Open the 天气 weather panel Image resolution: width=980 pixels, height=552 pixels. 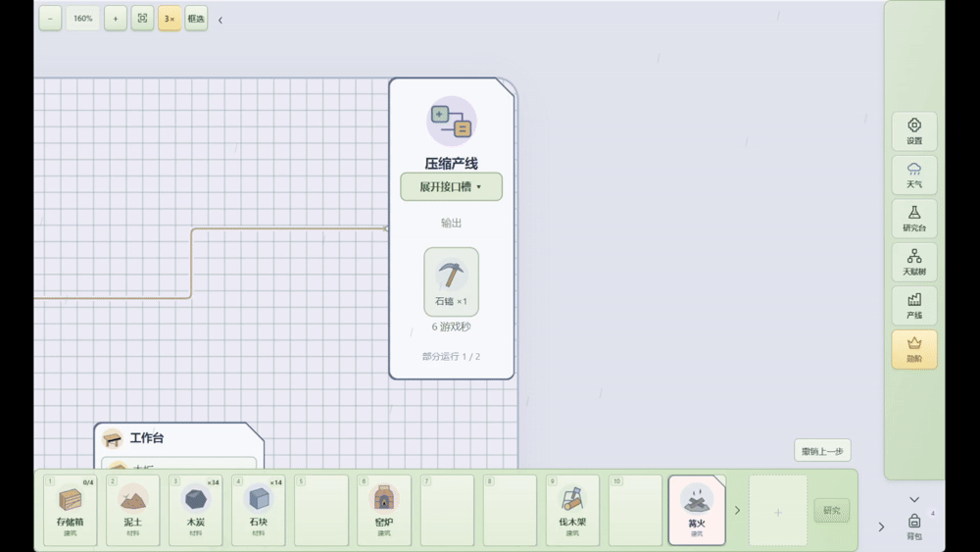click(914, 176)
